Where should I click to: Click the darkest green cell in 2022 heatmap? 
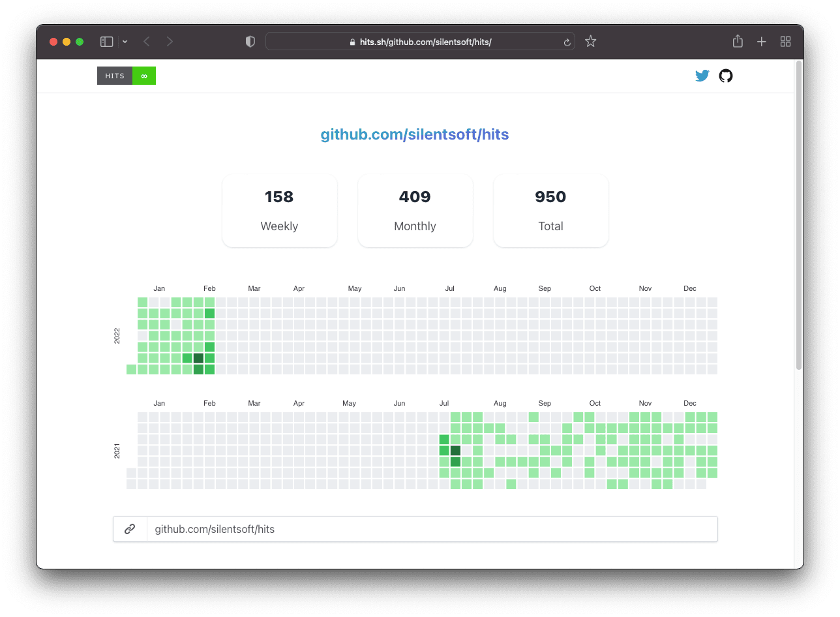[x=198, y=358]
